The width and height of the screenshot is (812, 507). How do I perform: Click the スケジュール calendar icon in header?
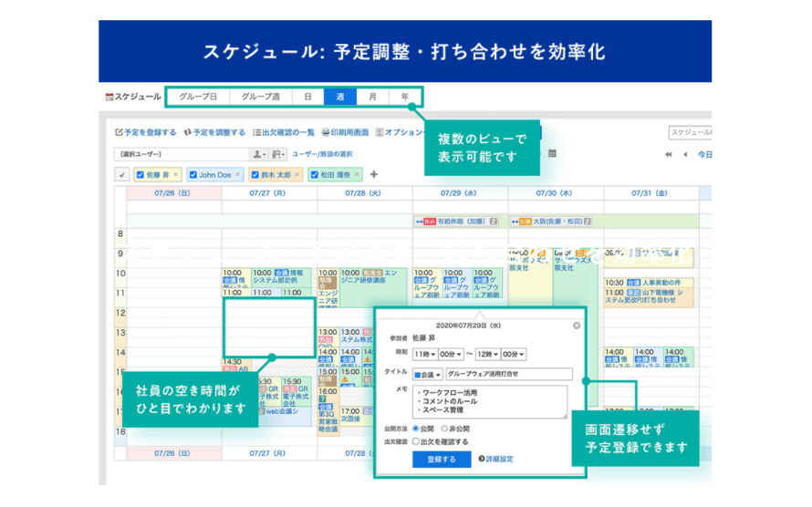pyautogui.click(x=109, y=97)
